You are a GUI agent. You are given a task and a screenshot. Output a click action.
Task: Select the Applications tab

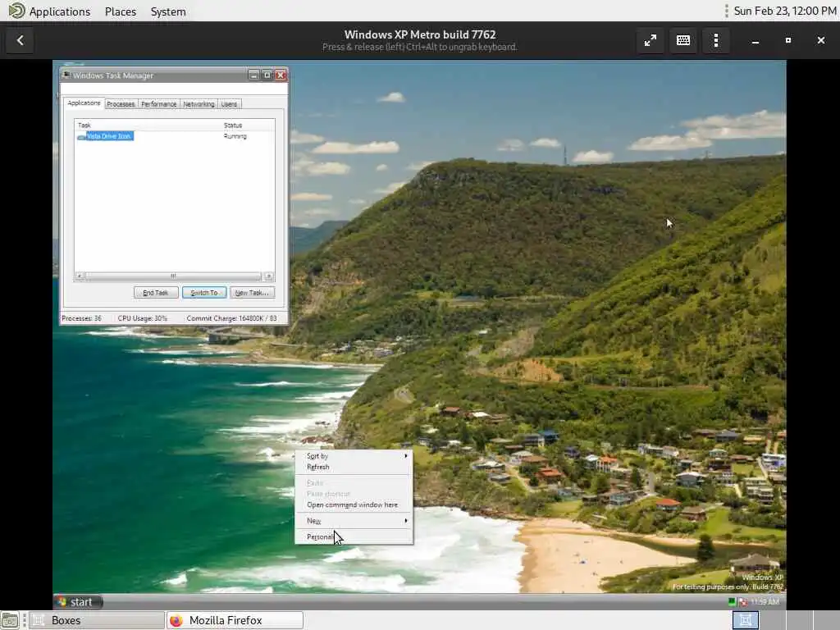point(84,103)
